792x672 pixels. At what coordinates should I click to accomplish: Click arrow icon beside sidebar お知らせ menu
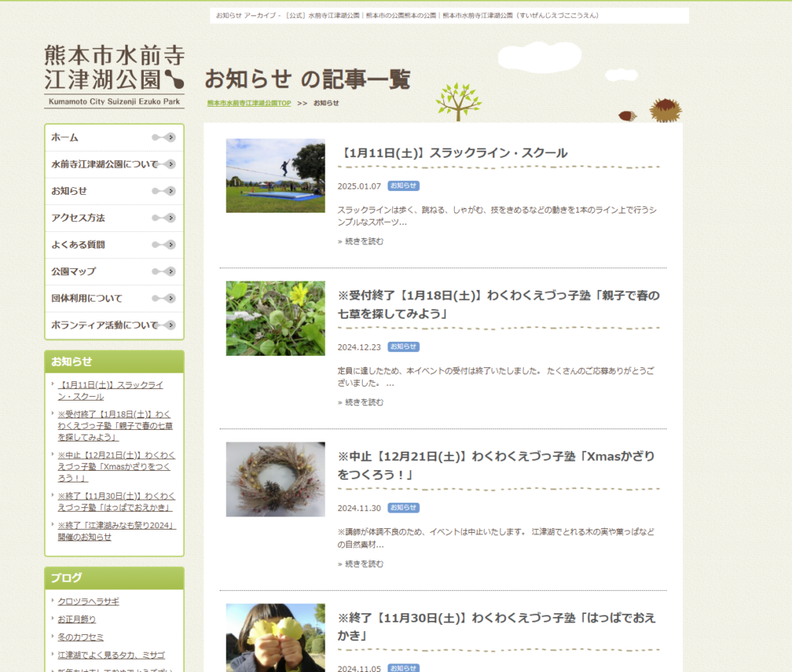tap(164, 191)
